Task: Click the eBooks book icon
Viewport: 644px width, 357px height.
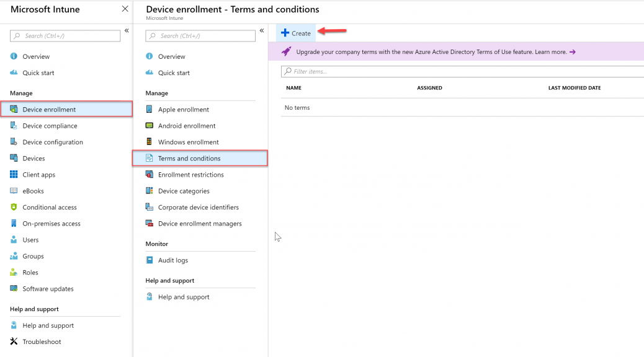Action: pos(14,191)
